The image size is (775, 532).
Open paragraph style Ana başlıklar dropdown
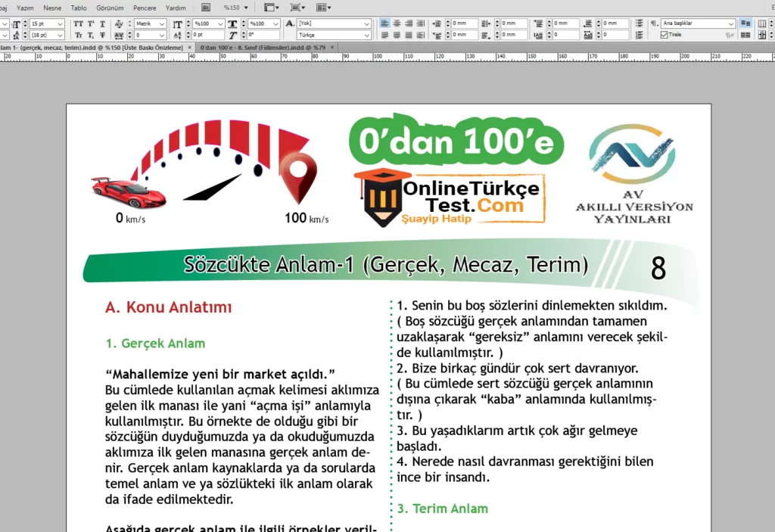click(730, 23)
